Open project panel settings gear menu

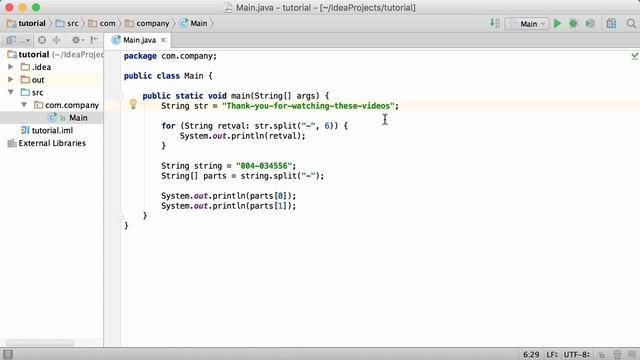(77, 40)
